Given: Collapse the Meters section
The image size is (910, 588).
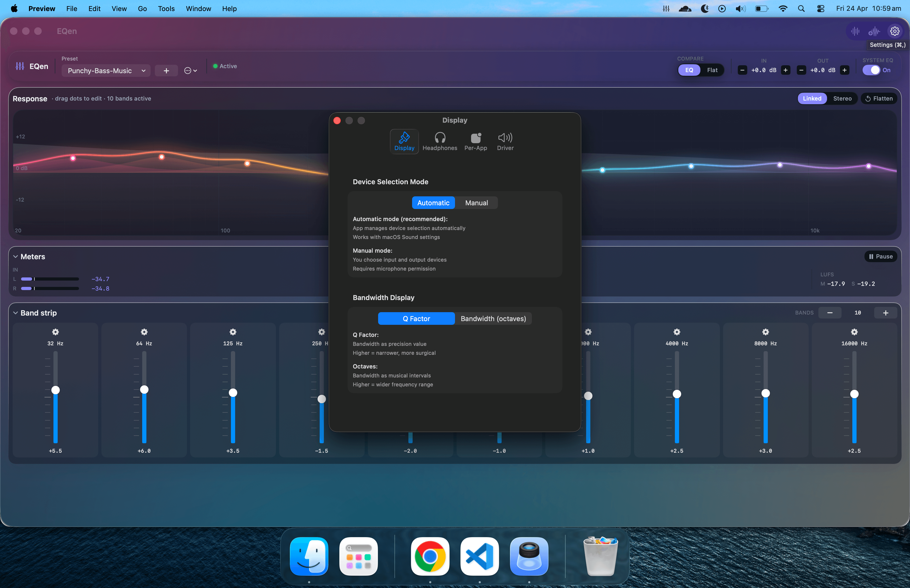Looking at the screenshot, I should click(x=16, y=257).
